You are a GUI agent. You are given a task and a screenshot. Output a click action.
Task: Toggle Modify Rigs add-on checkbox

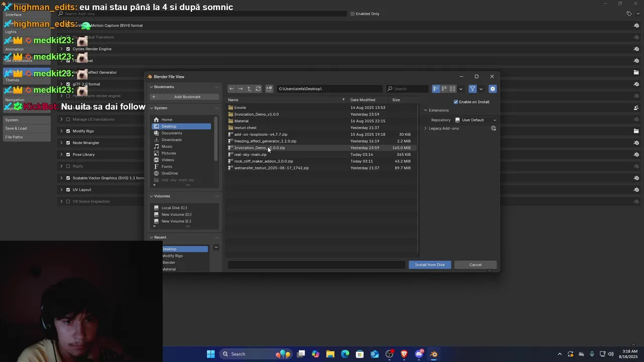[68, 131]
